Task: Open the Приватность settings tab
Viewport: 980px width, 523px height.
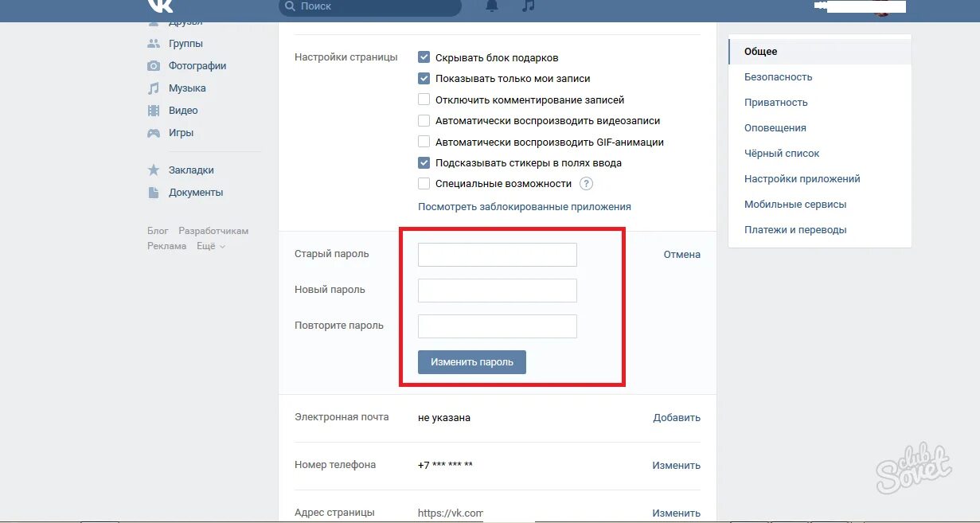Action: pos(820,103)
